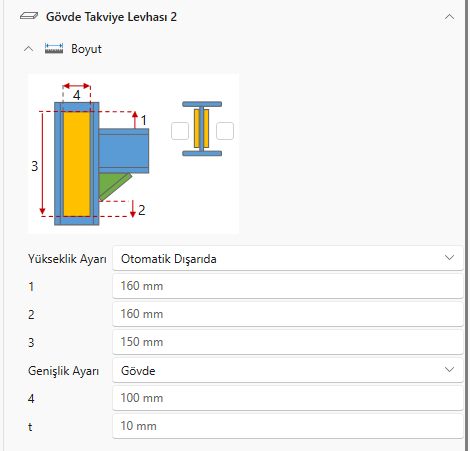Click the blue beam in the connection diagram
Image resolution: width=470 pixels, height=451 pixels.
[124, 151]
